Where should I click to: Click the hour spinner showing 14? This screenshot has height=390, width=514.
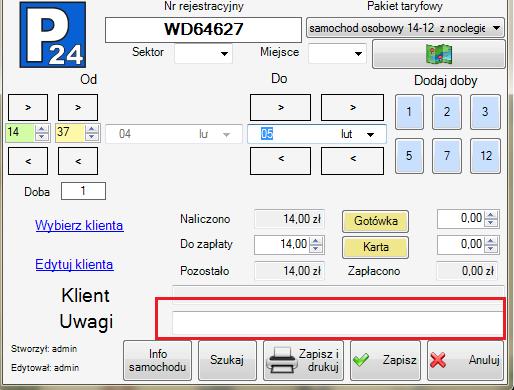(x=28, y=133)
